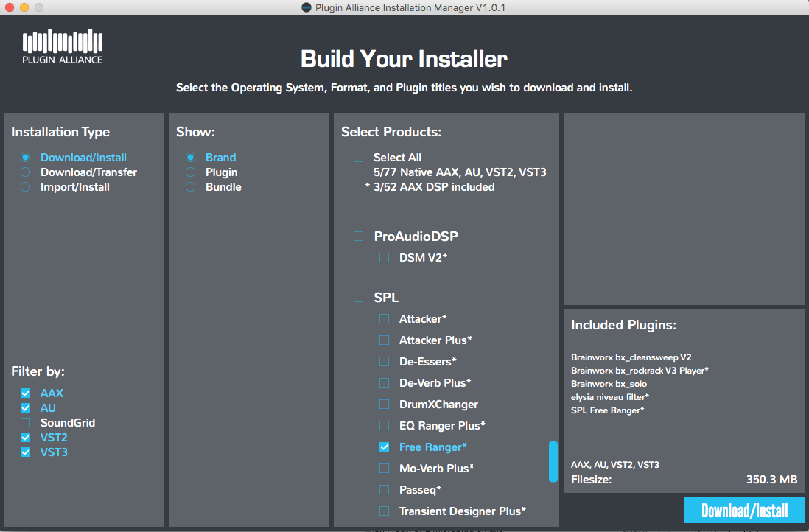Check the De-Essers plugin

385,362
